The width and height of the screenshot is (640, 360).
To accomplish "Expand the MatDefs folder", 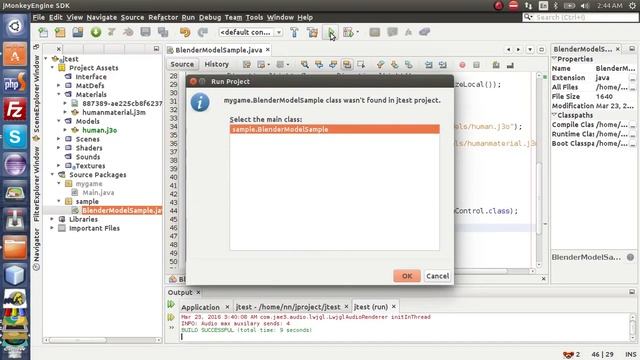I will coord(59,86).
